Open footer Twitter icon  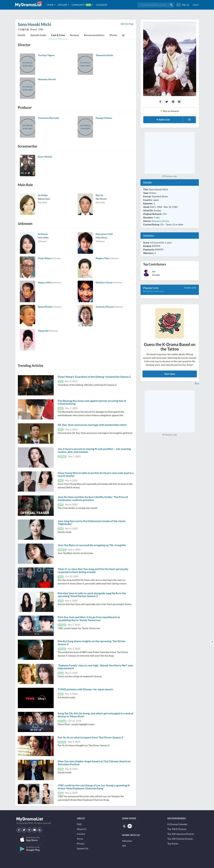pyautogui.click(x=24, y=830)
